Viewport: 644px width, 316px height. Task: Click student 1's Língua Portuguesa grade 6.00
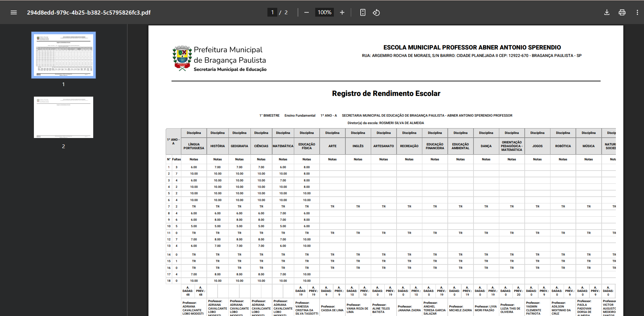coord(194,167)
